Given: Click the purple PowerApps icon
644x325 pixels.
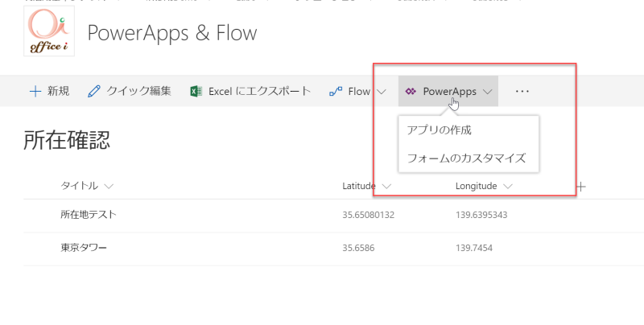Looking at the screenshot, I should (411, 91).
